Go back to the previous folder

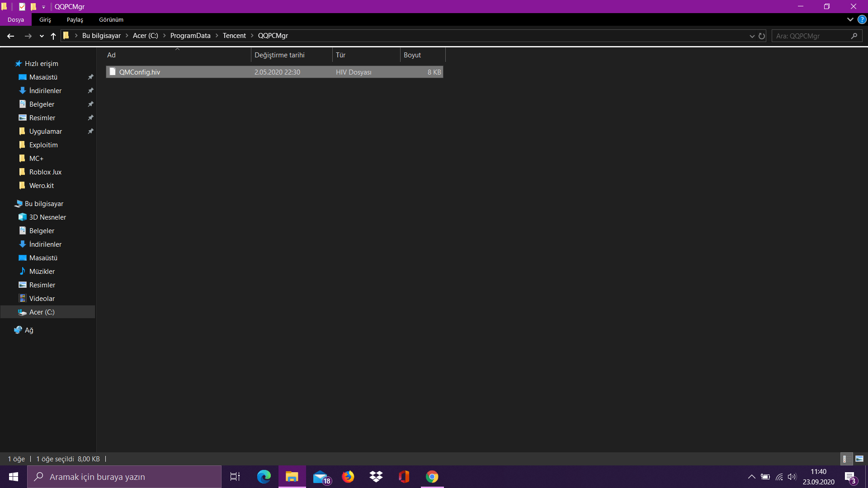pos(11,36)
